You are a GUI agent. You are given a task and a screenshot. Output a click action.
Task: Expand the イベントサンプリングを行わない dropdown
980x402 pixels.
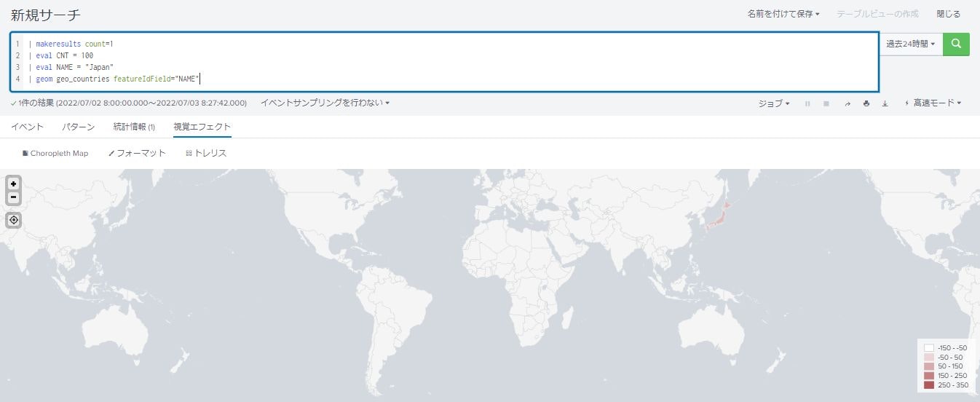(x=325, y=103)
